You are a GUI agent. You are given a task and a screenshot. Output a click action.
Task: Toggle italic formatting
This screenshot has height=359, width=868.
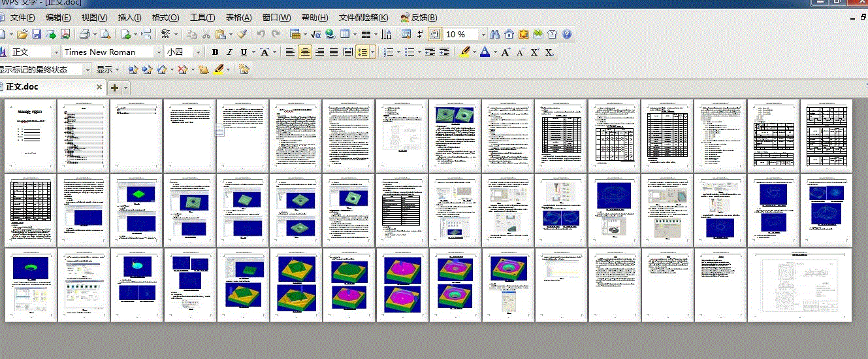coord(229,52)
